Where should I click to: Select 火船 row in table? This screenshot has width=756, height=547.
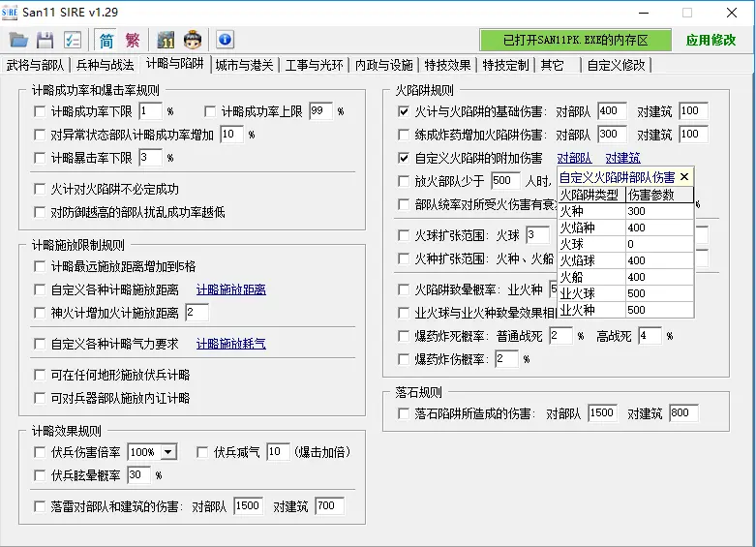tap(626, 277)
